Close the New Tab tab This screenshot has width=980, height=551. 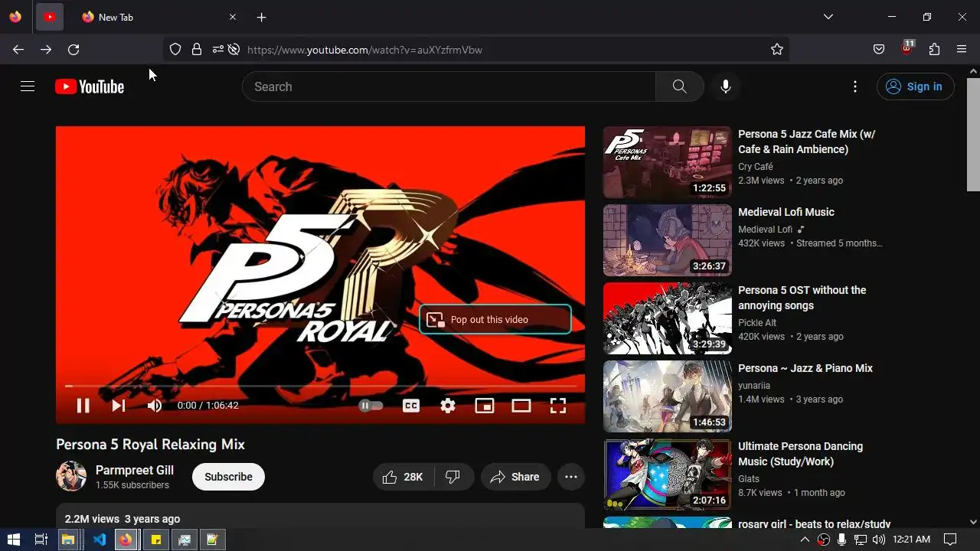[x=233, y=17]
